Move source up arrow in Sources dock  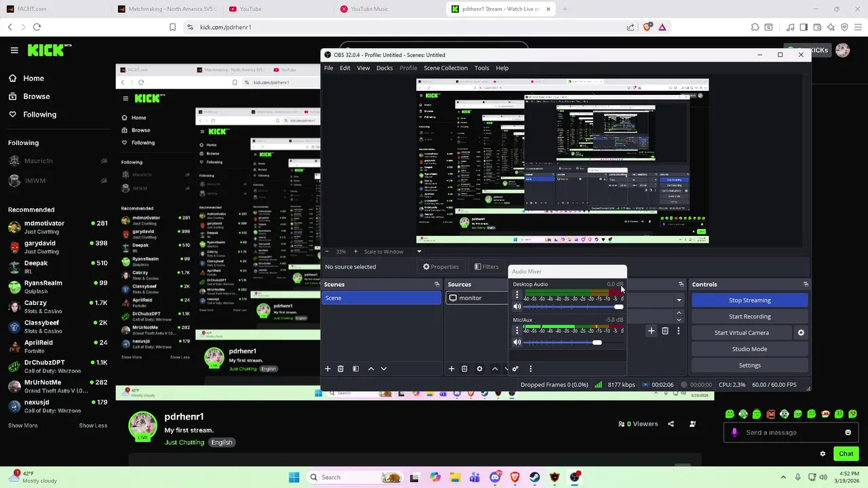point(495,369)
